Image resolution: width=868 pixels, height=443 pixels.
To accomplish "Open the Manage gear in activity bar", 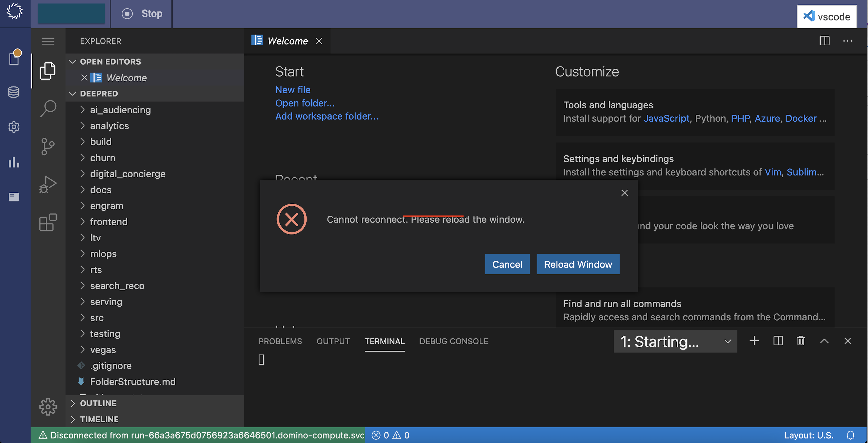I will tap(48, 406).
